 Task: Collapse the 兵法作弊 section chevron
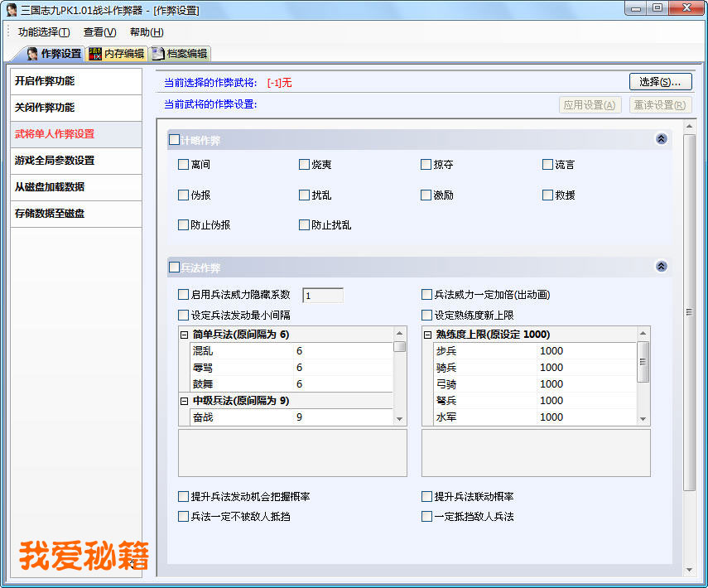(x=661, y=267)
